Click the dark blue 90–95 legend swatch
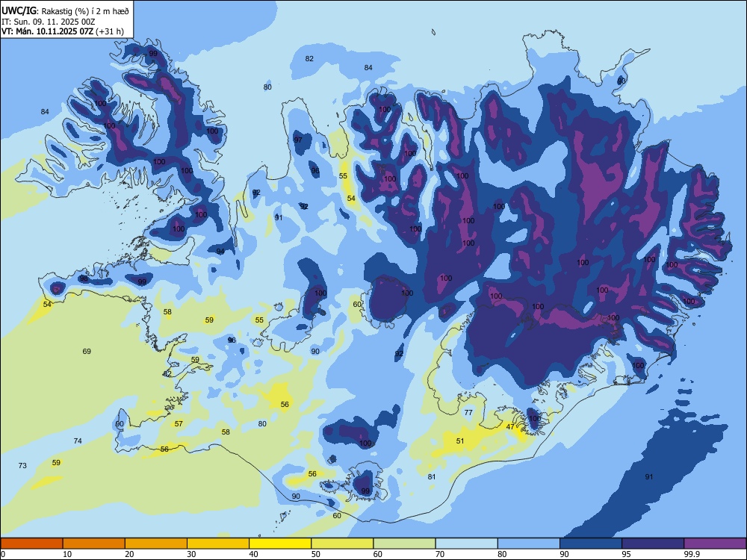This screenshot has width=747, height=560. [x=591, y=544]
